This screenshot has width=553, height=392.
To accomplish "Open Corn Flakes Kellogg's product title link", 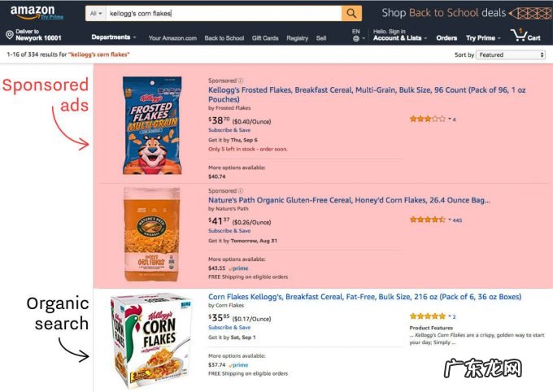I will [x=364, y=297].
